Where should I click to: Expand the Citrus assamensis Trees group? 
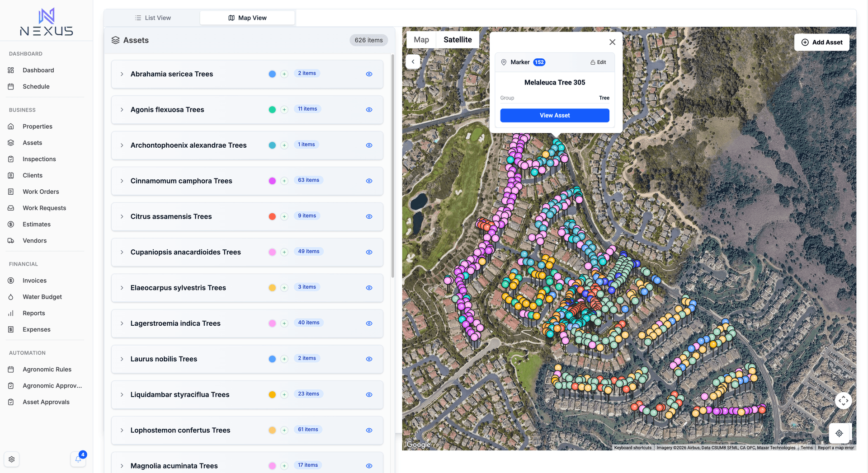pos(121,216)
